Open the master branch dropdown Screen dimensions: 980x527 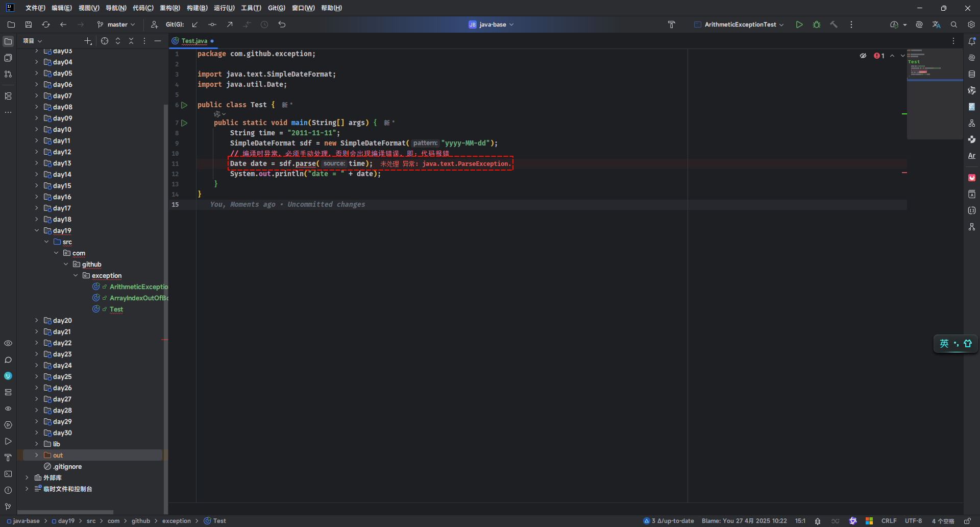click(116, 25)
